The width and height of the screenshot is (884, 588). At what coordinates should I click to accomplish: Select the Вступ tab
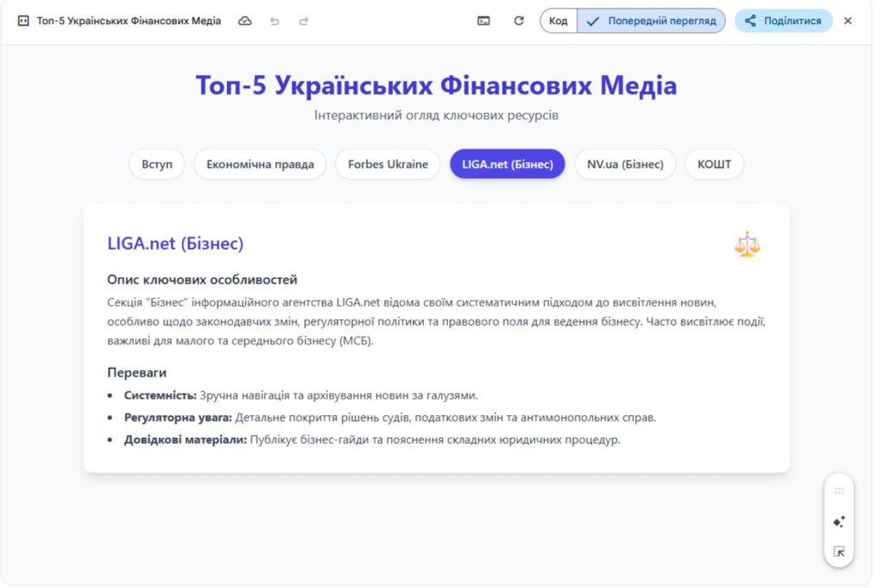coord(156,163)
